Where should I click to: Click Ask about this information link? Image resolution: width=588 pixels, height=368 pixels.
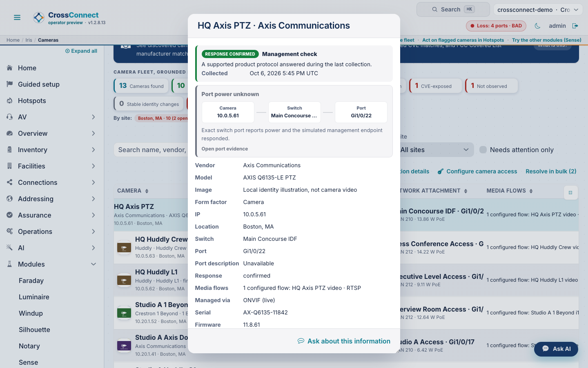pyautogui.click(x=344, y=341)
